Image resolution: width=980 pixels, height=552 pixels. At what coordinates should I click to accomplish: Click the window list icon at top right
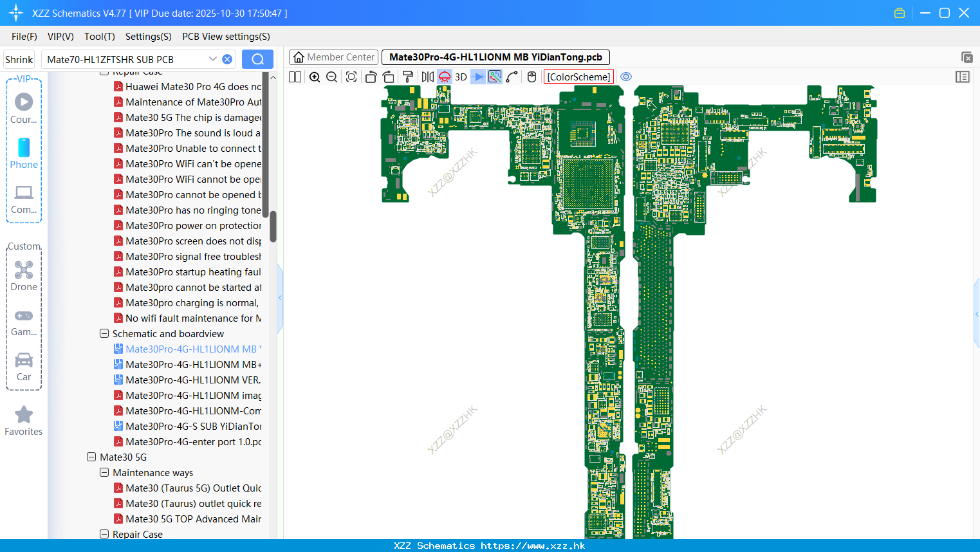(966, 57)
